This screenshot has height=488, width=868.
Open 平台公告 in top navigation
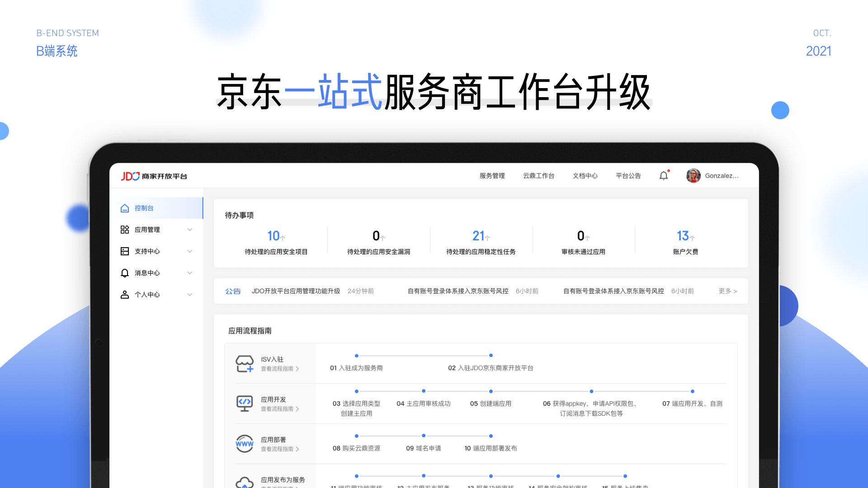(628, 176)
